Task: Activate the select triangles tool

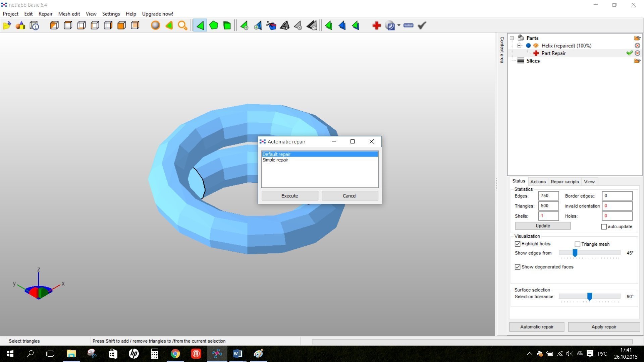Action: [x=200, y=25]
